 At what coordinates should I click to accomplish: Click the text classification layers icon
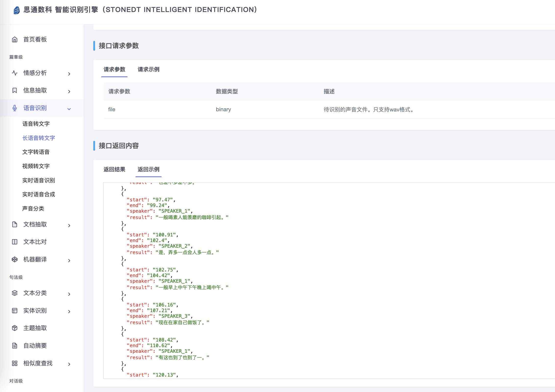(x=15, y=293)
